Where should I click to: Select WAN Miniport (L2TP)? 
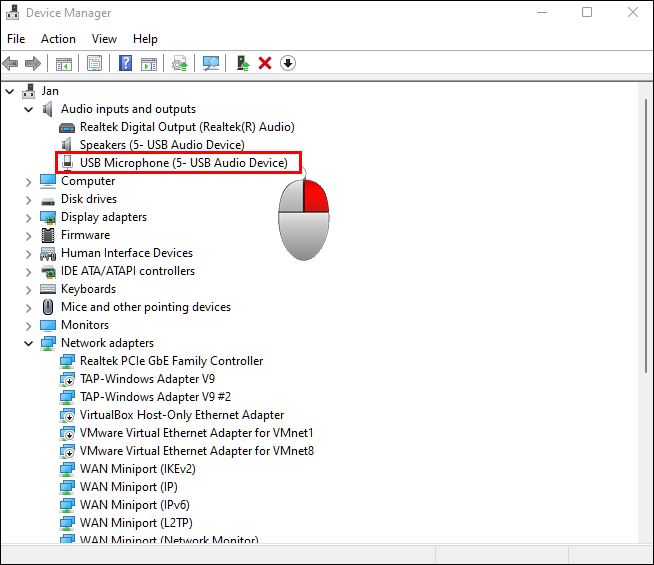point(136,522)
